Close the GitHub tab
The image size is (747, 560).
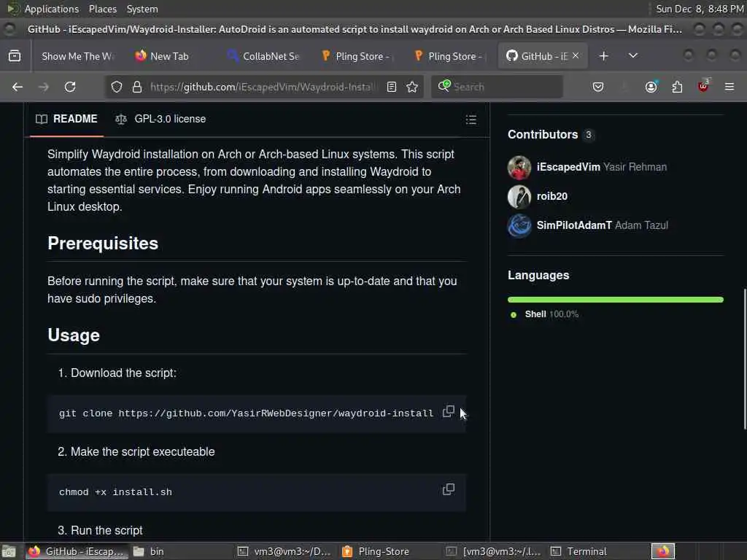pyautogui.click(x=576, y=55)
